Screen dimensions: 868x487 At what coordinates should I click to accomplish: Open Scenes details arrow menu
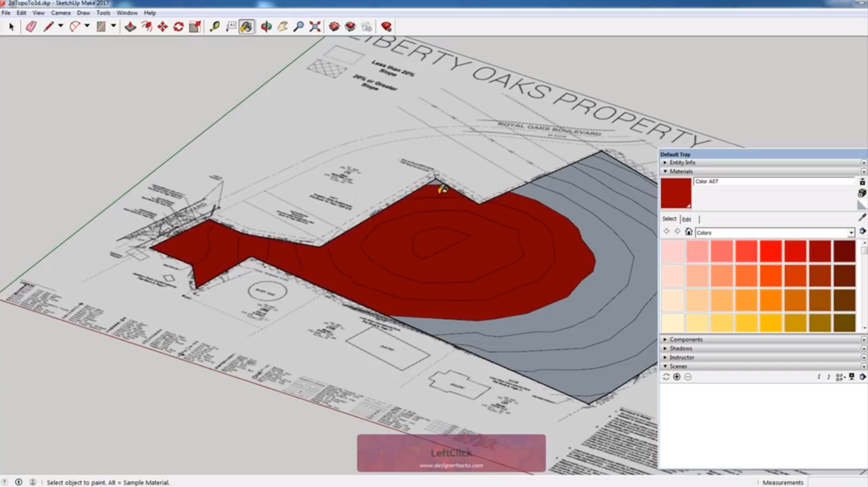pyautogui.click(x=863, y=377)
